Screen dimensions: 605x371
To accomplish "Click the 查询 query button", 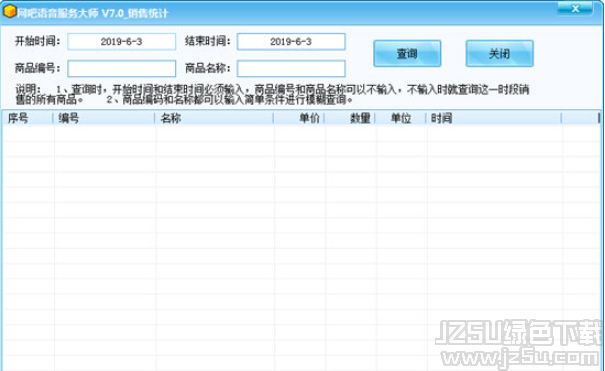I will [x=407, y=54].
